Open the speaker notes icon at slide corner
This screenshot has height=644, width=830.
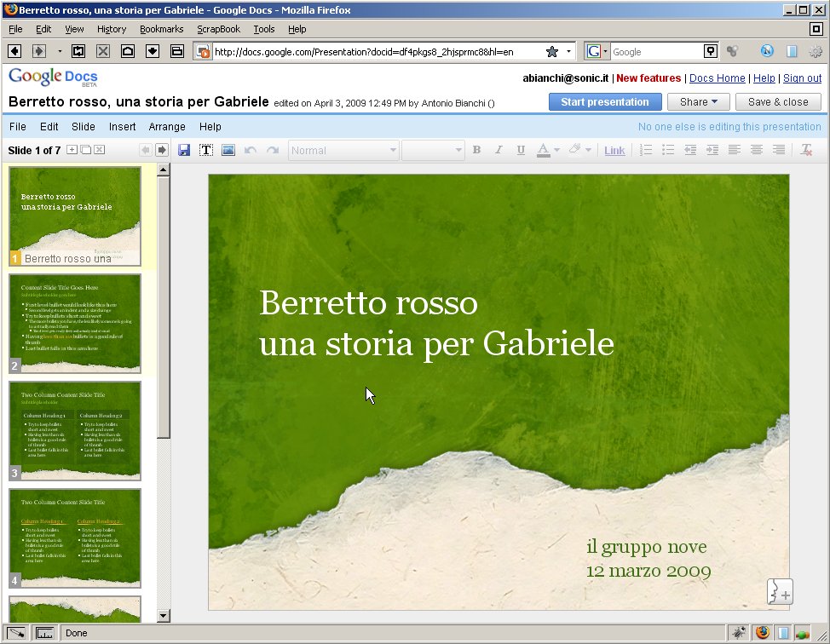pos(780,591)
